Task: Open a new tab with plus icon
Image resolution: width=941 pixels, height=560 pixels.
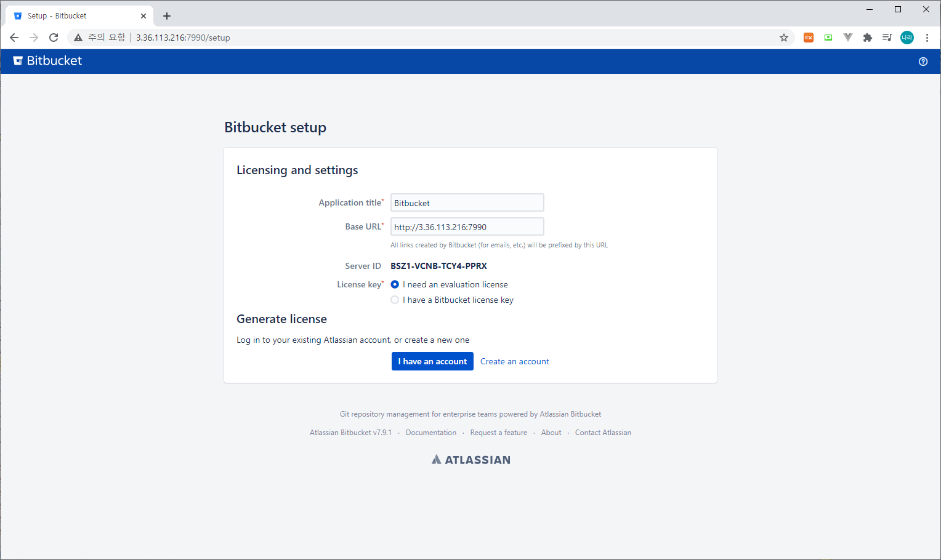Action: pos(167,16)
